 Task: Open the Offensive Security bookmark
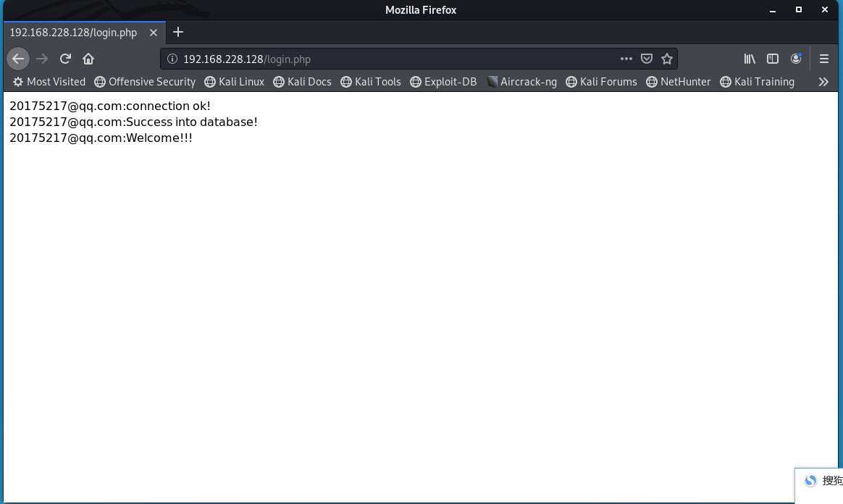145,82
